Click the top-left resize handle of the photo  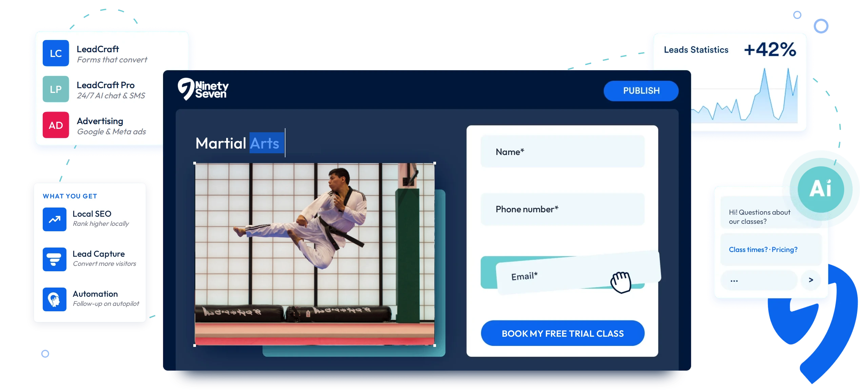click(195, 163)
